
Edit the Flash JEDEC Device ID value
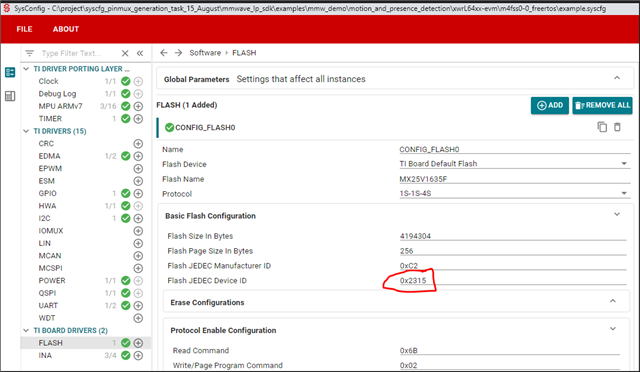(513, 281)
